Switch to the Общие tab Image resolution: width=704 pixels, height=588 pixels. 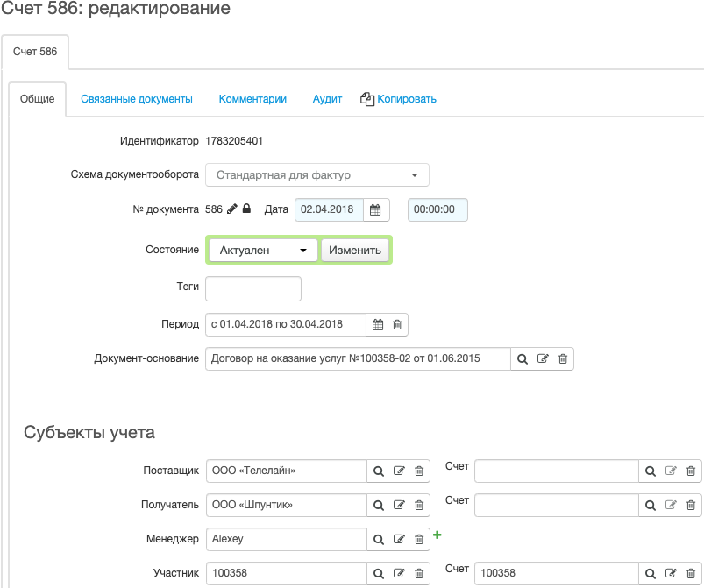pos(38,99)
